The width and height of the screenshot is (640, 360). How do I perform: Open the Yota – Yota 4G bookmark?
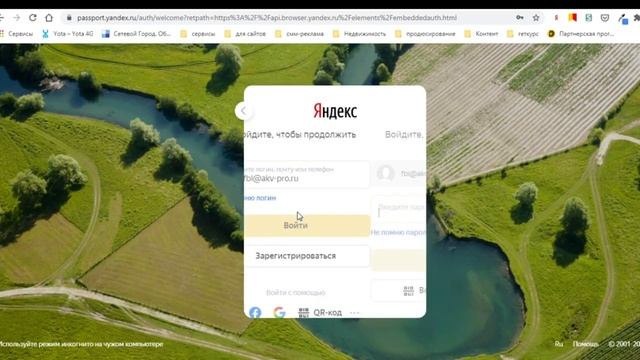pyautogui.click(x=68, y=34)
